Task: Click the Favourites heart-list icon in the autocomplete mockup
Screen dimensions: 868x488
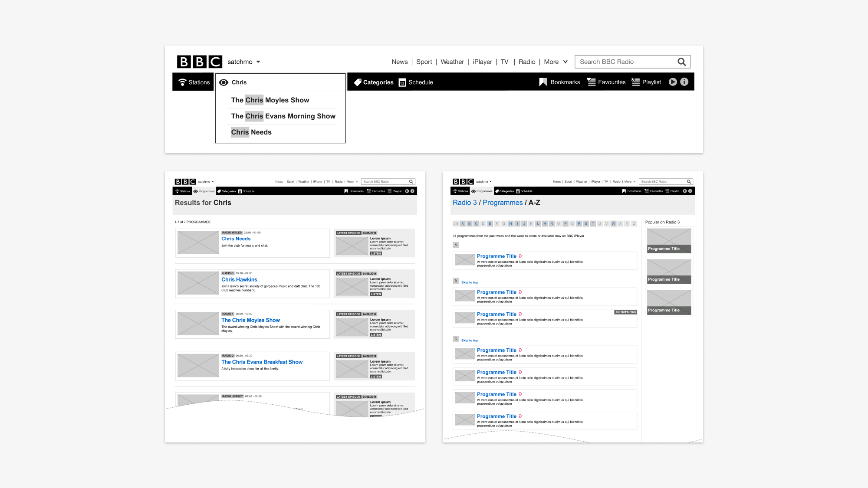Action: tap(591, 82)
